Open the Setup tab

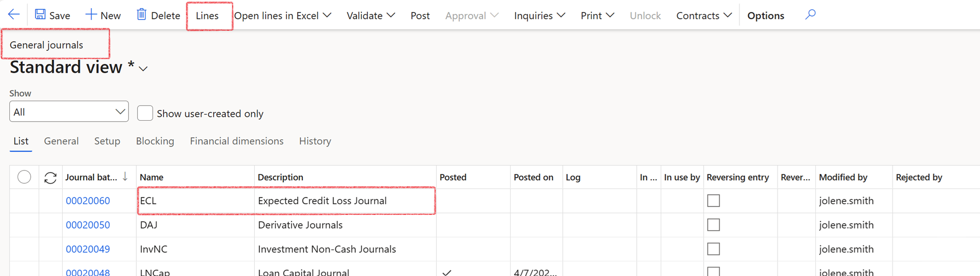pyautogui.click(x=107, y=141)
